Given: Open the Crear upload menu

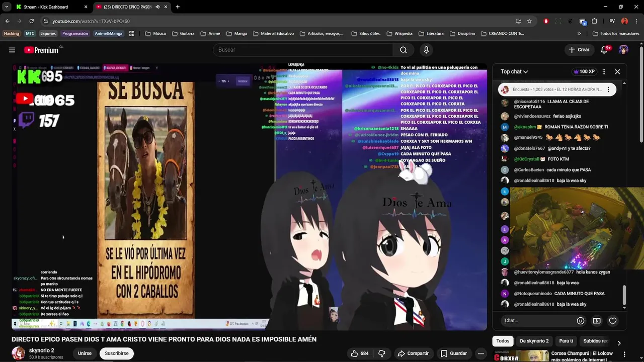Looking at the screenshot, I should (x=579, y=50).
